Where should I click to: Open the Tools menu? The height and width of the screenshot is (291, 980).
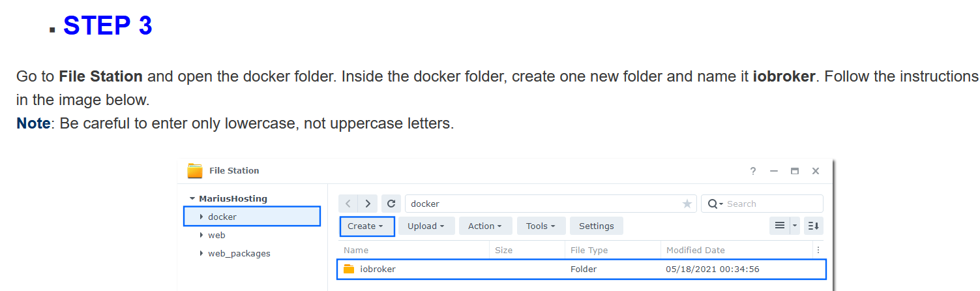541,226
